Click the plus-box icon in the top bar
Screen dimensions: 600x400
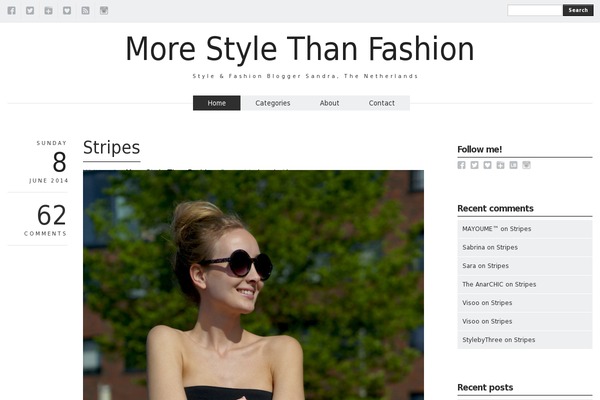coord(48,10)
